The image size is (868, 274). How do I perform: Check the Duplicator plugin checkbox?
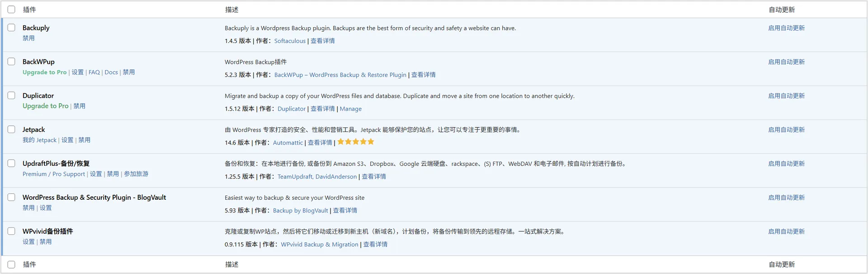[11, 96]
